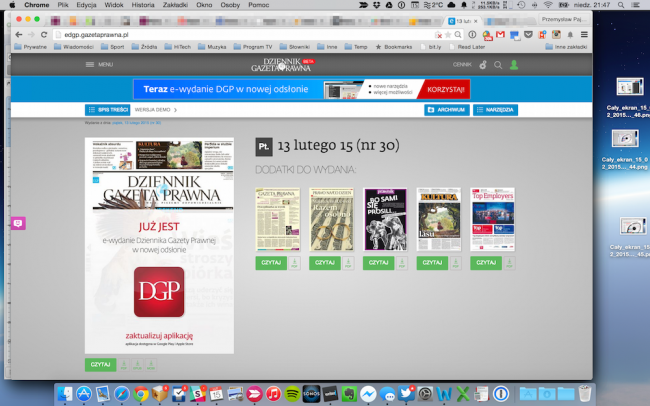The height and width of the screenshot is (406, 650).
Task: Download the Kultura supplement PDF
Action: point(456,263)
